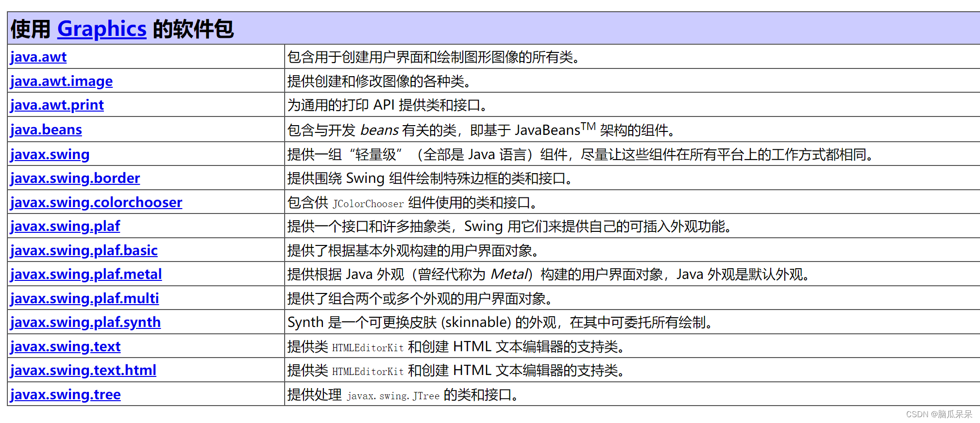Image resolution: width=980 pixels, height=423 pixels.
Task: Open the javax.swing.text package link
Action: click(x=66, y=346)
